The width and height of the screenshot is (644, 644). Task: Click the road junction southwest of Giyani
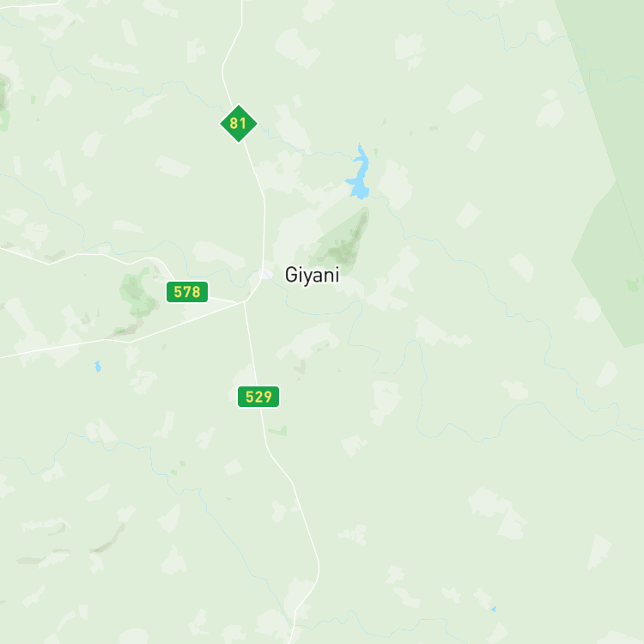point(245,301)
